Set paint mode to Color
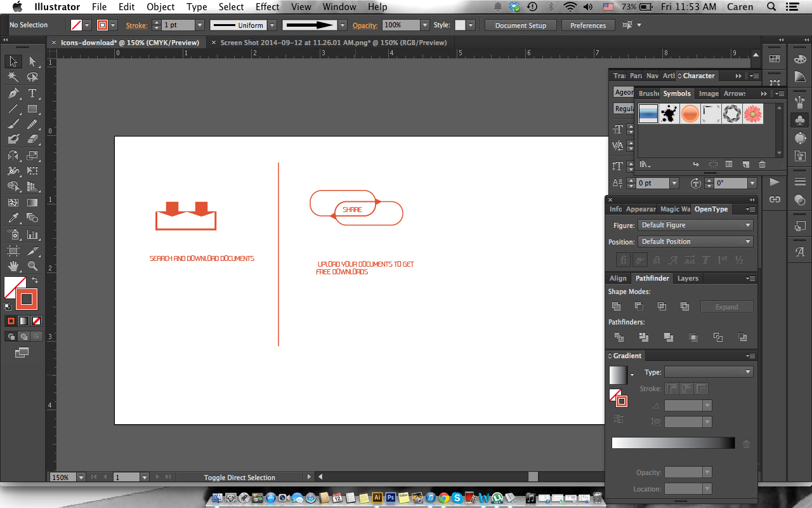The height and width of the screenshot is (508, 812). pyautogui.click(x=11, y=321)
